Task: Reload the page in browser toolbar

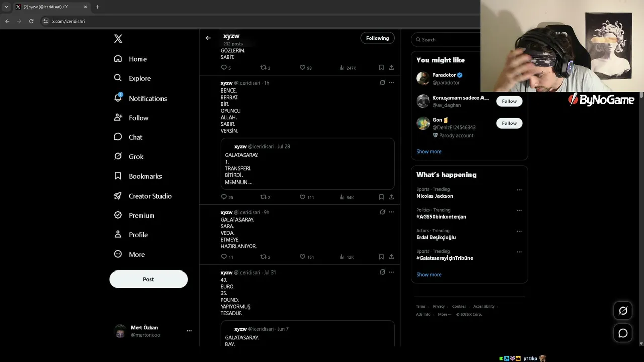Action: [x=31, y=21]
